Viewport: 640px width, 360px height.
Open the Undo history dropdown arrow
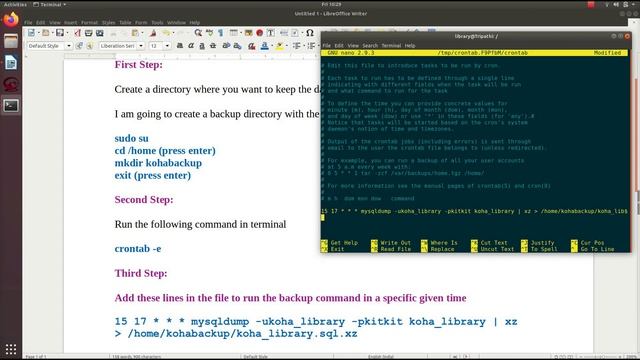click(x=173, y=33)
